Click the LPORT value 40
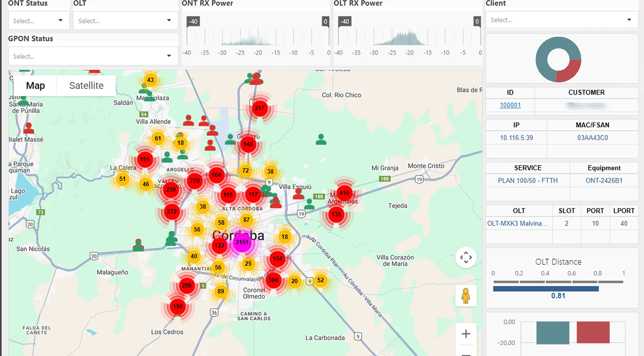The height and width of the screenshot is (356, 644). pos(624,223)
